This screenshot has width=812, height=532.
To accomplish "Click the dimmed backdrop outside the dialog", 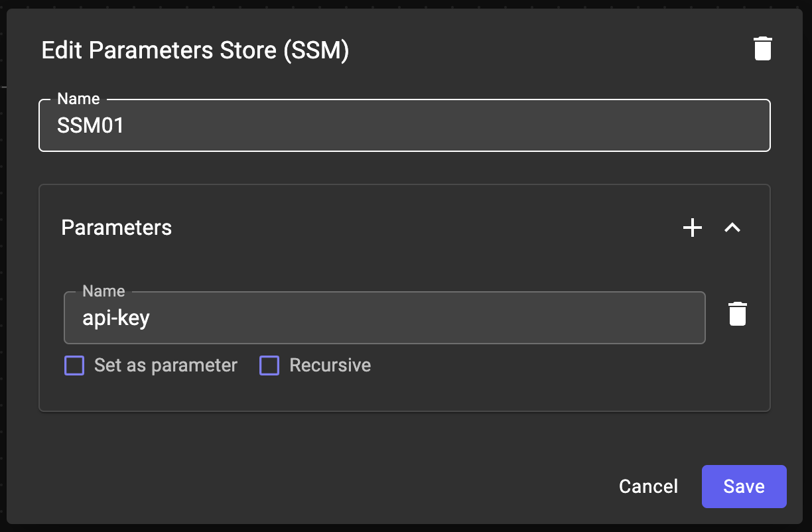I will coord(3,265).
